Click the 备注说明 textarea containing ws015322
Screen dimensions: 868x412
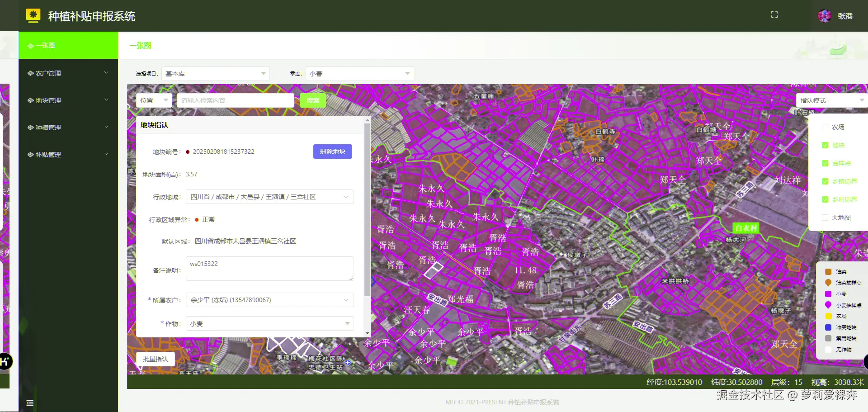point(270,269)
